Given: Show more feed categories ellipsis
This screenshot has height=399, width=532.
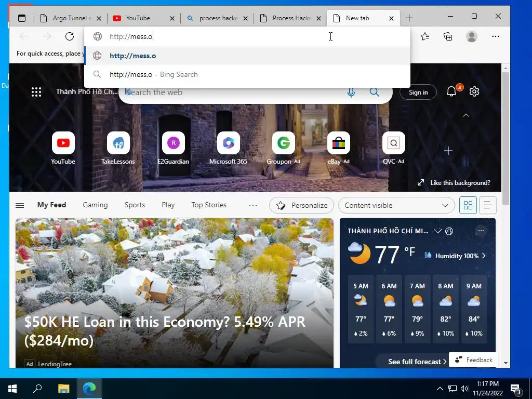Looking at the screenshot, I should (x=253, y=205).
